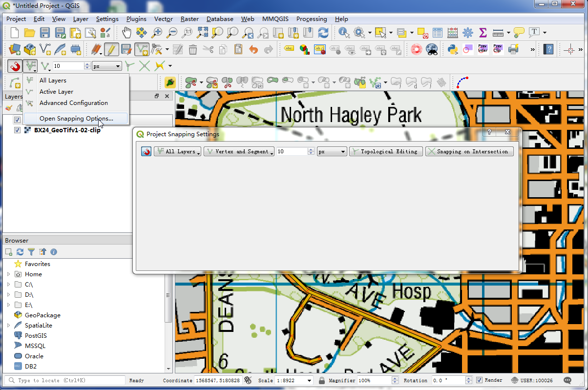
Task: Refresh the map canvas
Action: point(323,33)
